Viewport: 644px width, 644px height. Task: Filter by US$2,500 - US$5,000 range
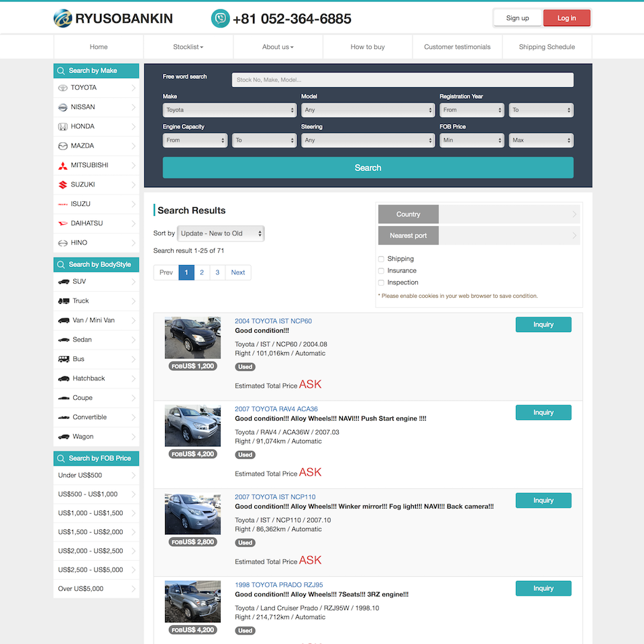tap(96, 570)
